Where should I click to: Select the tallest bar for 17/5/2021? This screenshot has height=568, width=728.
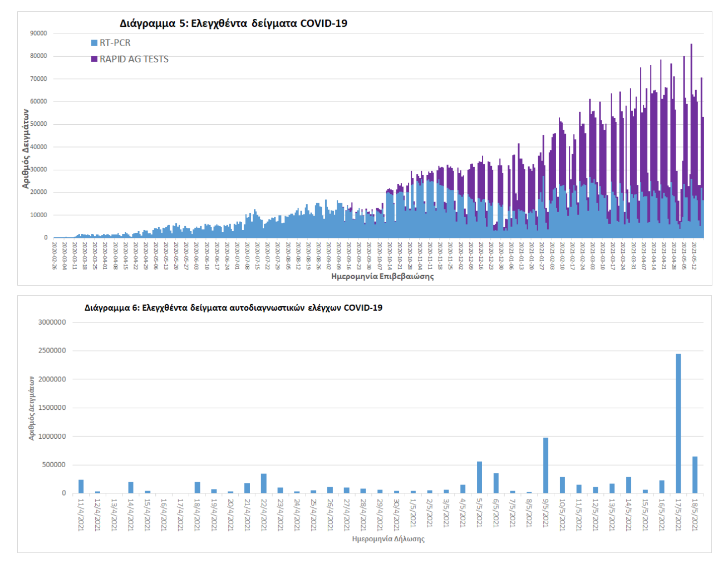678,423
